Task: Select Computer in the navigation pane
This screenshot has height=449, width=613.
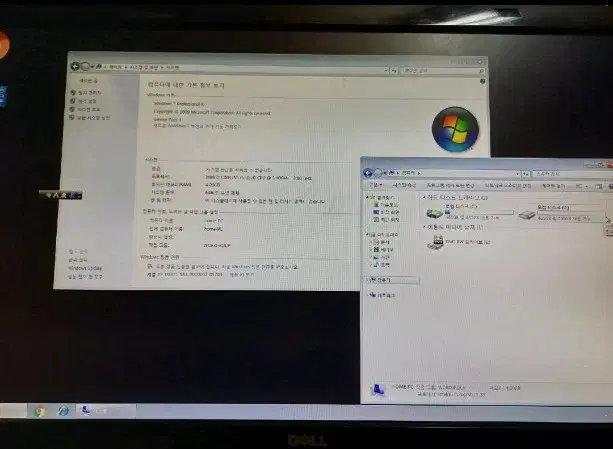Action: point(393,280)
